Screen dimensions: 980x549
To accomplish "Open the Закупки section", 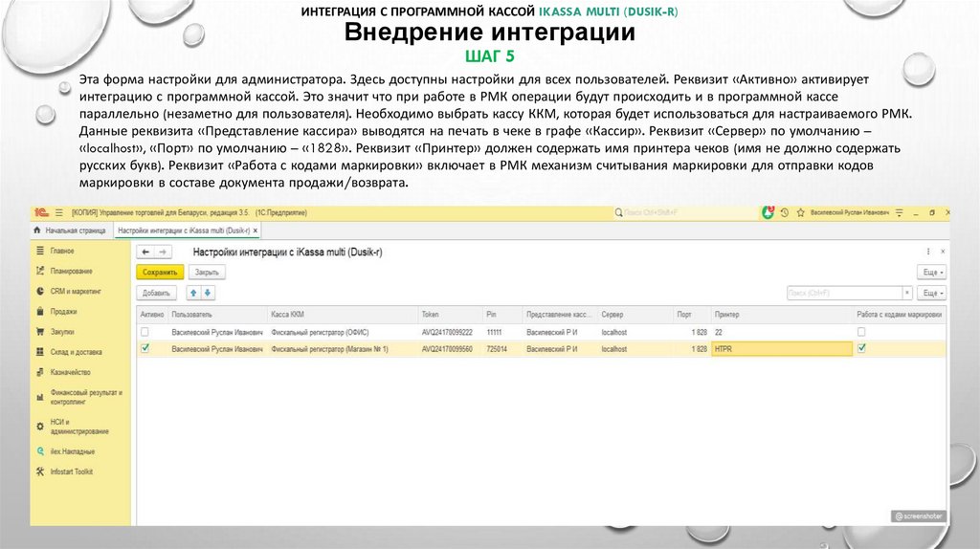I will (62, 332).
